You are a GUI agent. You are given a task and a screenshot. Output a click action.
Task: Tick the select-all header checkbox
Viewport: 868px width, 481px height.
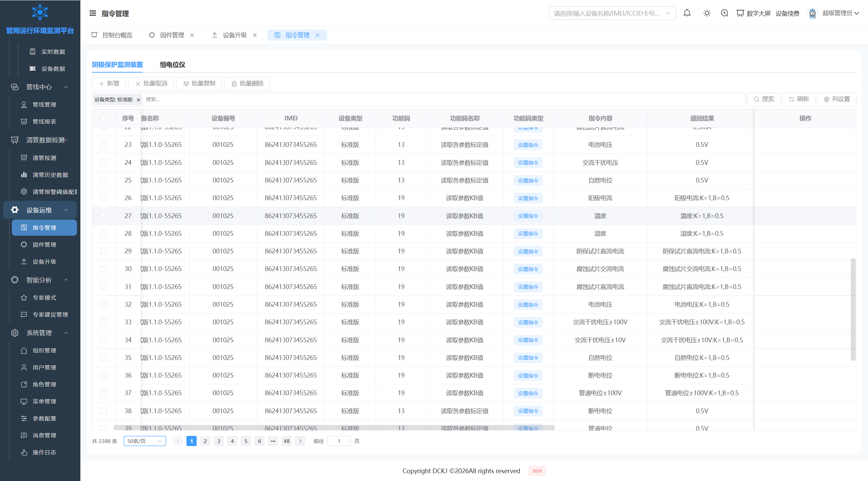point(103,118)
